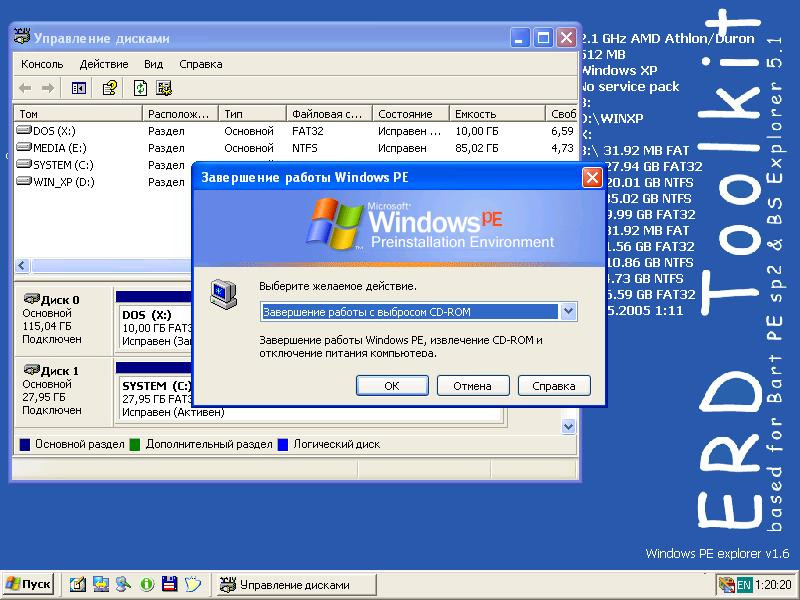
Task: Sort by the Тип column header
Action: tap(253, 114)
